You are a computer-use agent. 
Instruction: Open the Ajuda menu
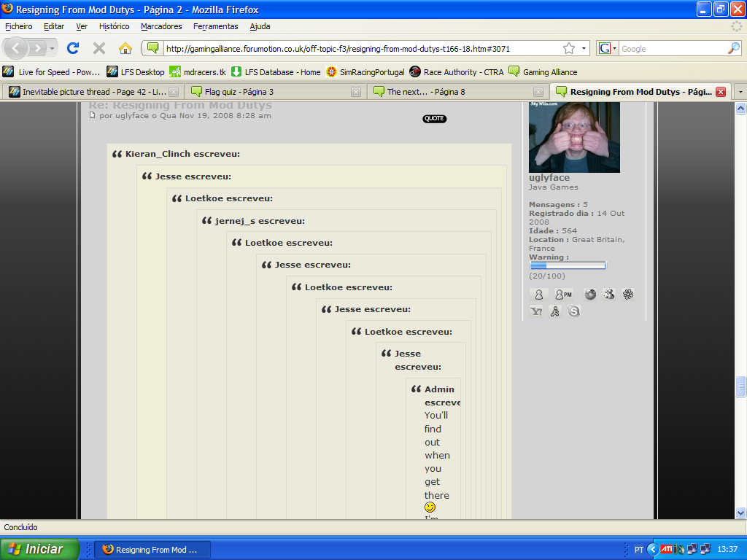260,26
